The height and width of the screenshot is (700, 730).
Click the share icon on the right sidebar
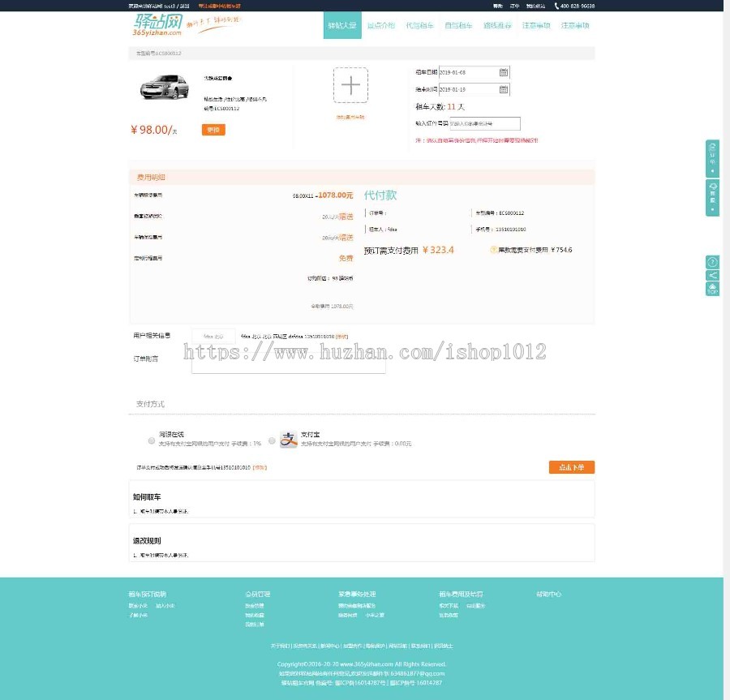(712, 275)
